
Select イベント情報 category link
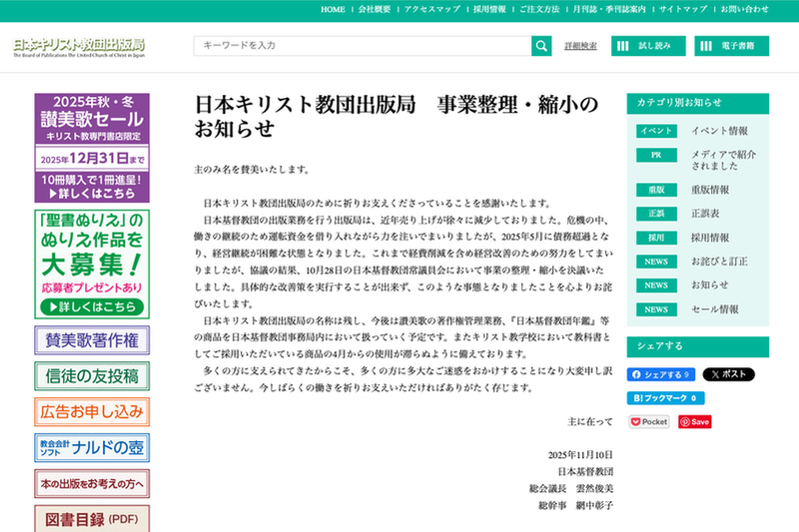pyautogui.click(x=719, y=131)
